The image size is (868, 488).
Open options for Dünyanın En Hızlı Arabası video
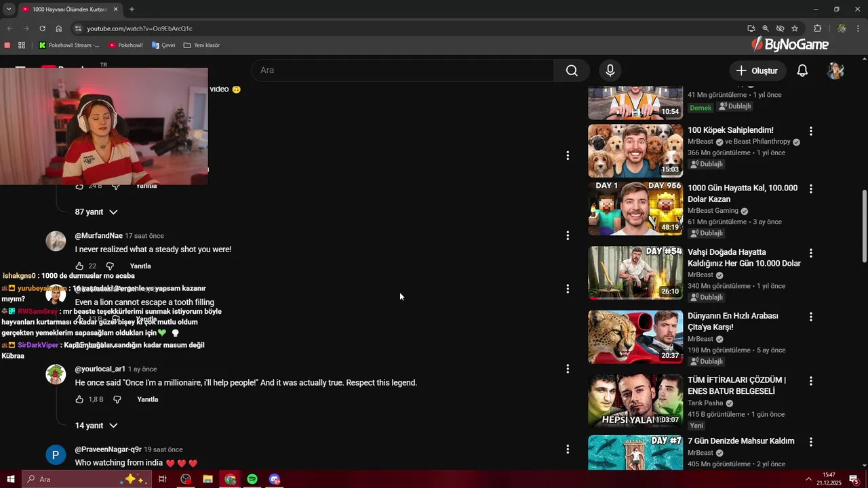tap(810, 317)
